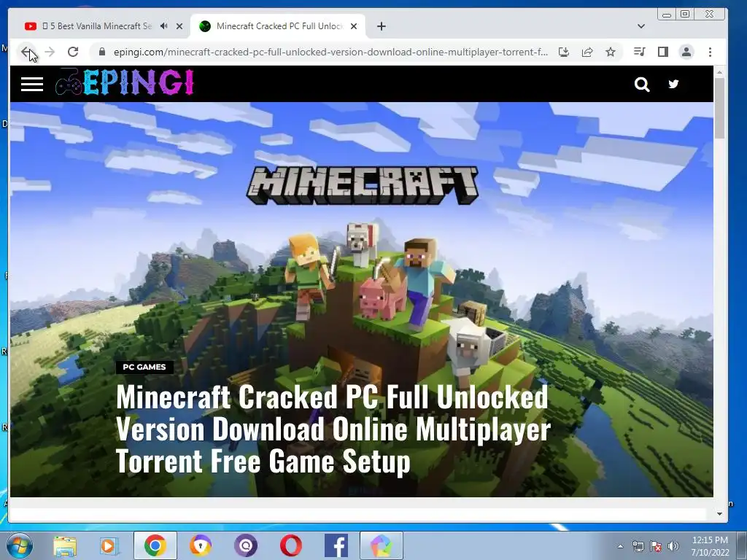Open the Facebook taskbar icon
Viewport: 747px width, 560px height.
coord(336,545)
